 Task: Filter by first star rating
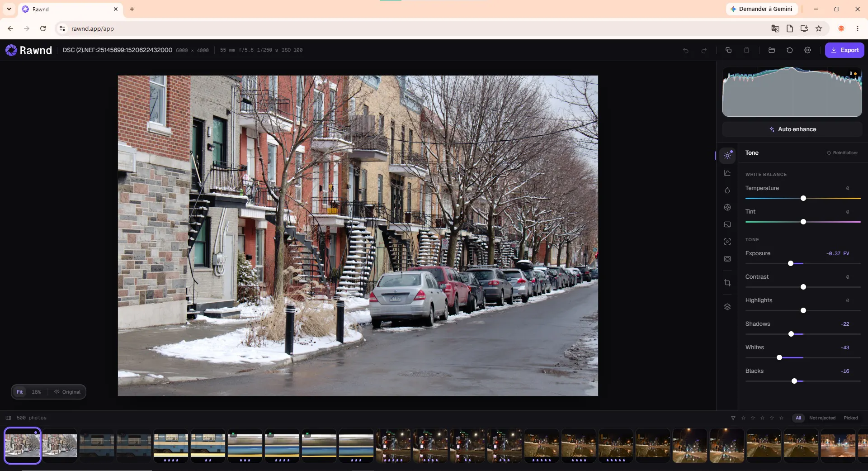[x=743, y=418]
